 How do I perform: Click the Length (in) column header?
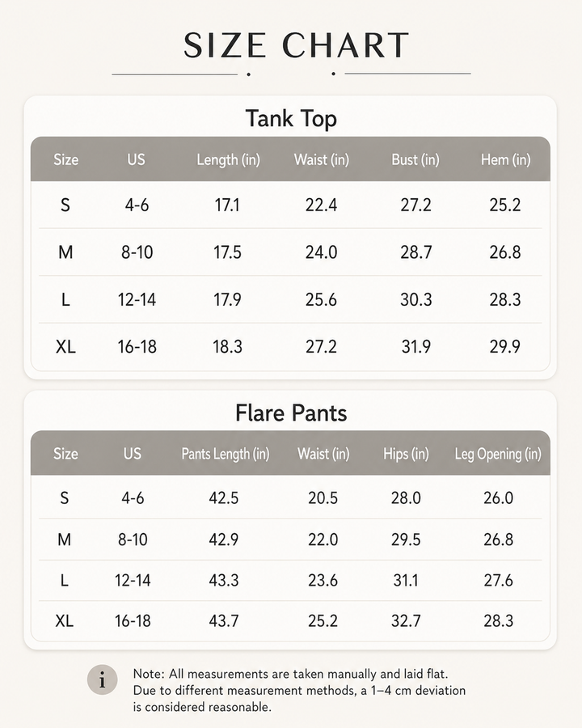pyautogui.click(x=228, y=159)
